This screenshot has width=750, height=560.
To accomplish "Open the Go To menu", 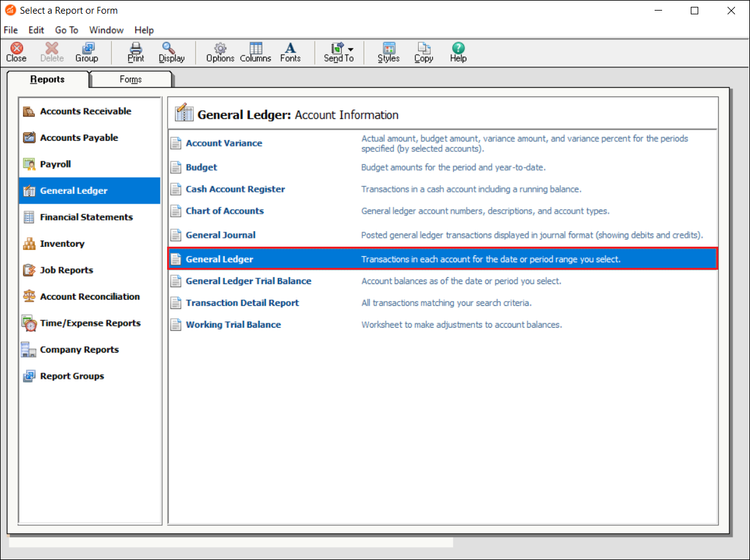I will (67, 30).
